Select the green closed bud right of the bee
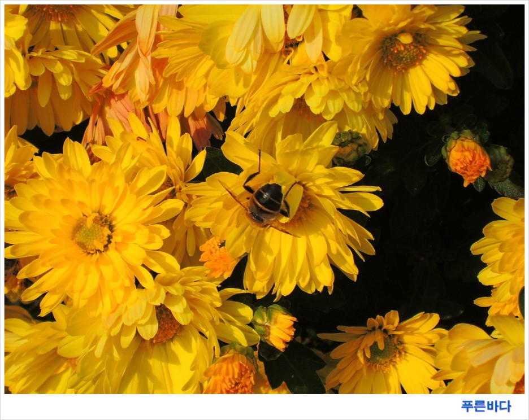This screenshot has height=420, width=529. click(x=350, y=147)
